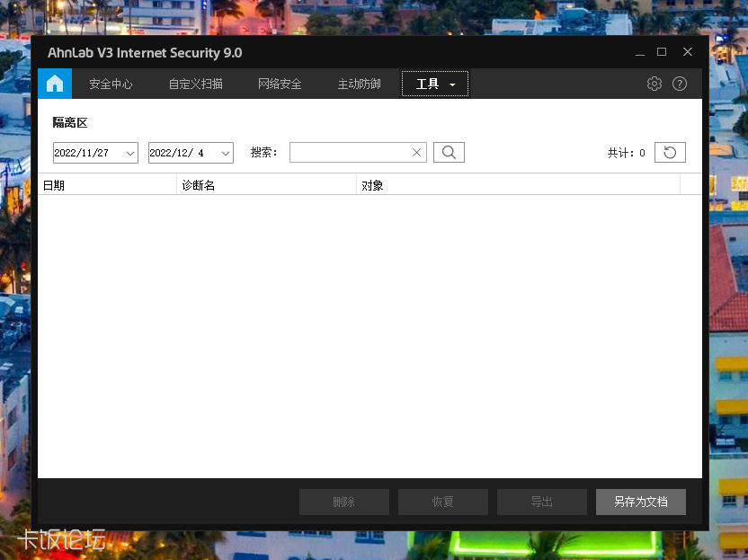Click the 删除 delete button
The image size is (748, 560).
click(344, 502)
